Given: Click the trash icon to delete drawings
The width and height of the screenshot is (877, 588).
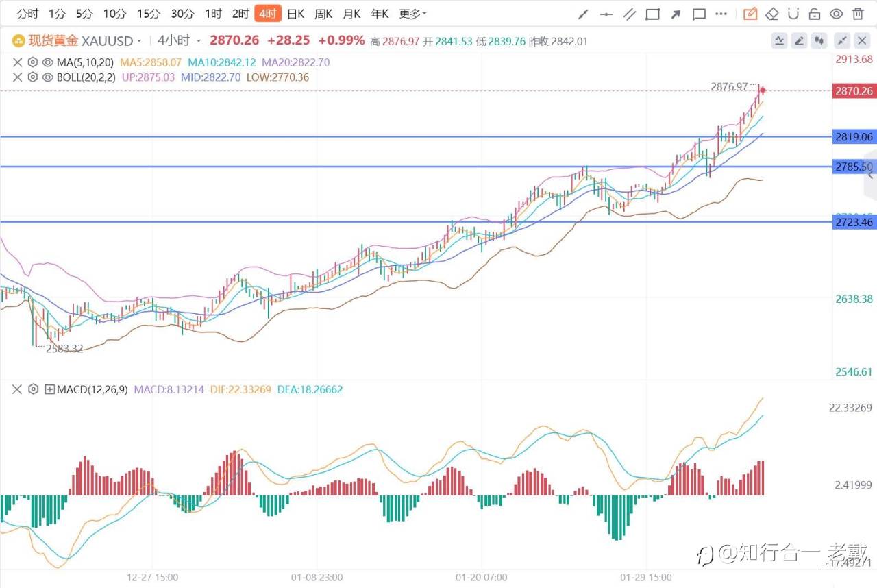Looking at the screenshot, I should pos(858,14).
